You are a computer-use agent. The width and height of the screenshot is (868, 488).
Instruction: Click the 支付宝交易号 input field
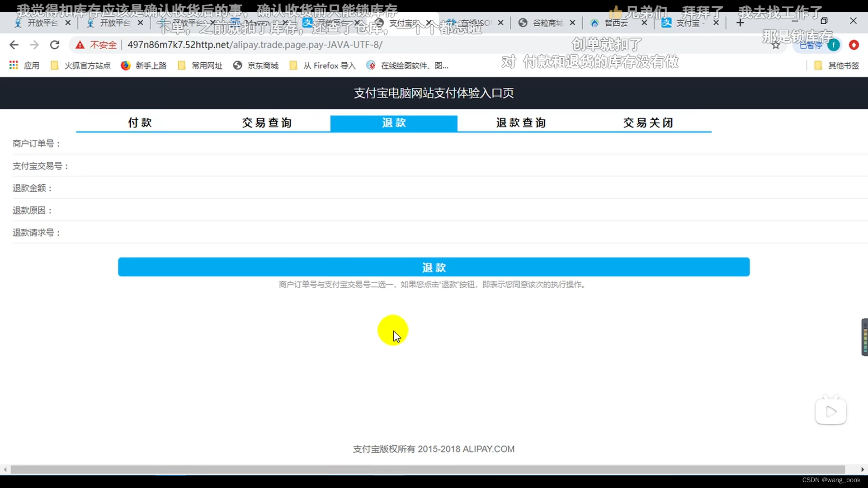(468, 166)
